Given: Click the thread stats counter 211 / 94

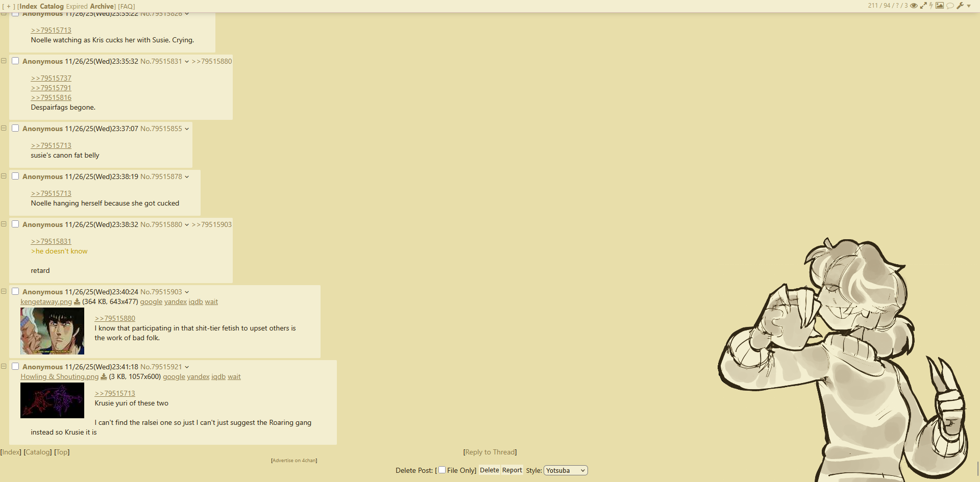Looking at the screenshot, I should [888, 6].
